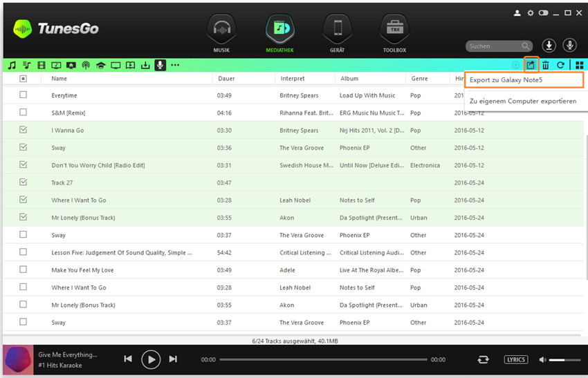Switch to the Gerät tab
This screenshot has width=588, height=378.
[337, 35]
